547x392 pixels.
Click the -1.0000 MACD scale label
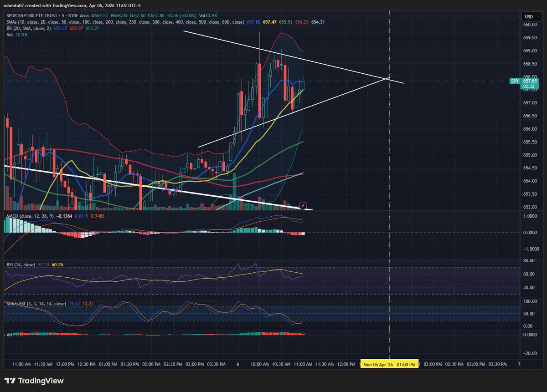click(x=531, y=249)
